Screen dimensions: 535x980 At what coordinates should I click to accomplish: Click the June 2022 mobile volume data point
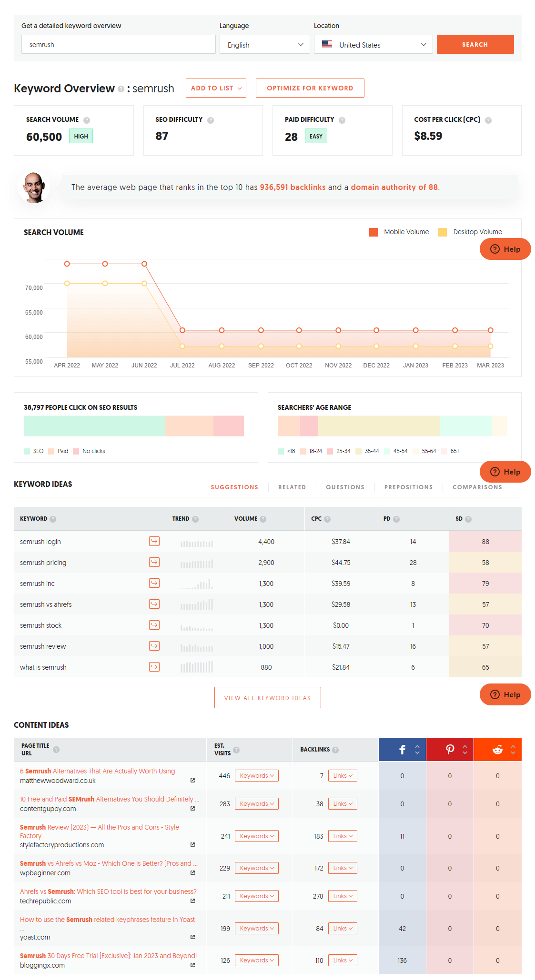click(x=144, y=264)
